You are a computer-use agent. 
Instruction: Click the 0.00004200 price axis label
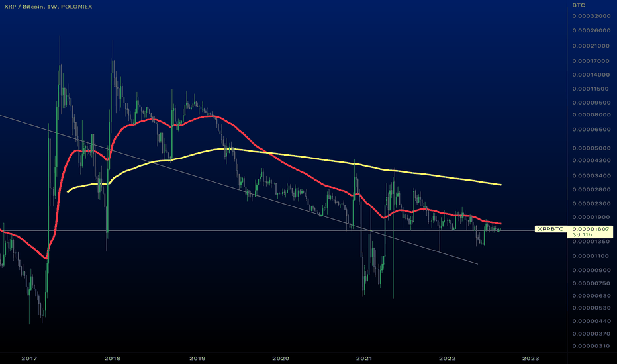click(591, 161)
